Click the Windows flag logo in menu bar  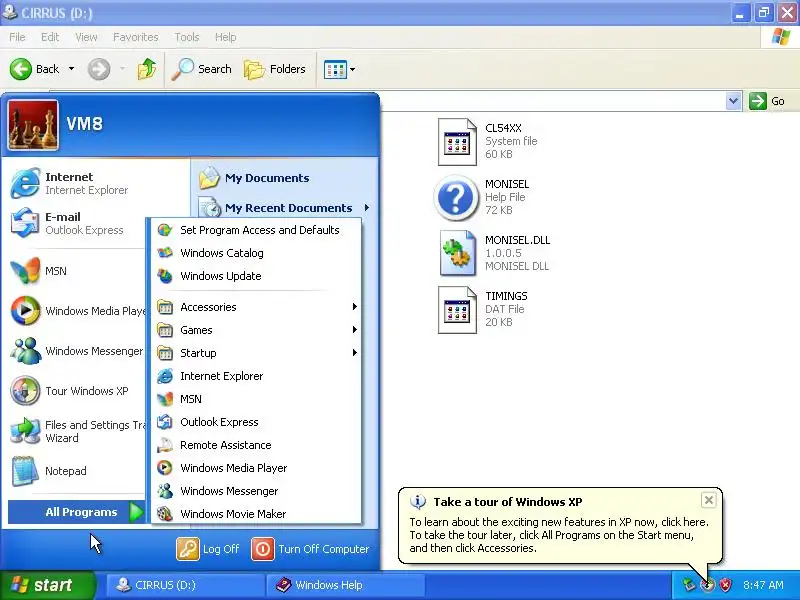pos(781,37)
